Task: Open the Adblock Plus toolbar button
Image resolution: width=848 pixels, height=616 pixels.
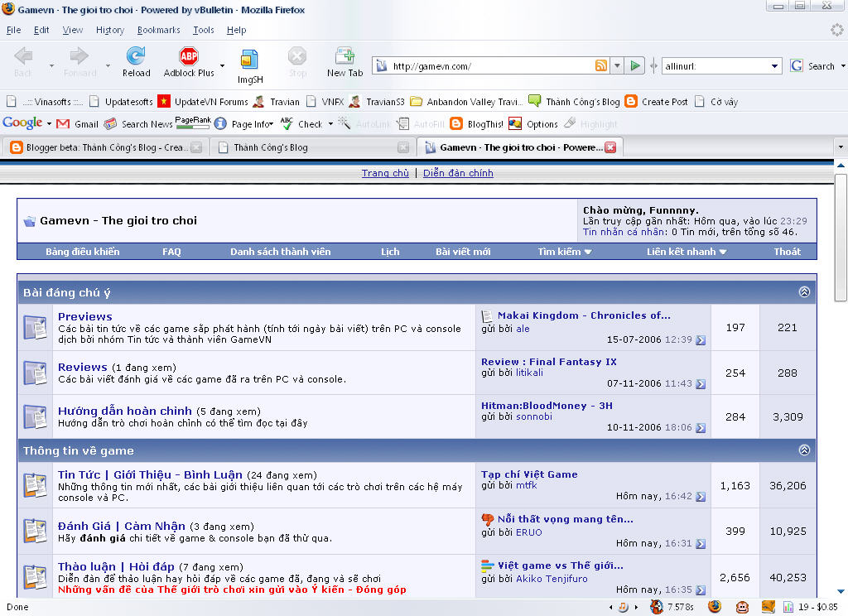Action: [189, 57]
